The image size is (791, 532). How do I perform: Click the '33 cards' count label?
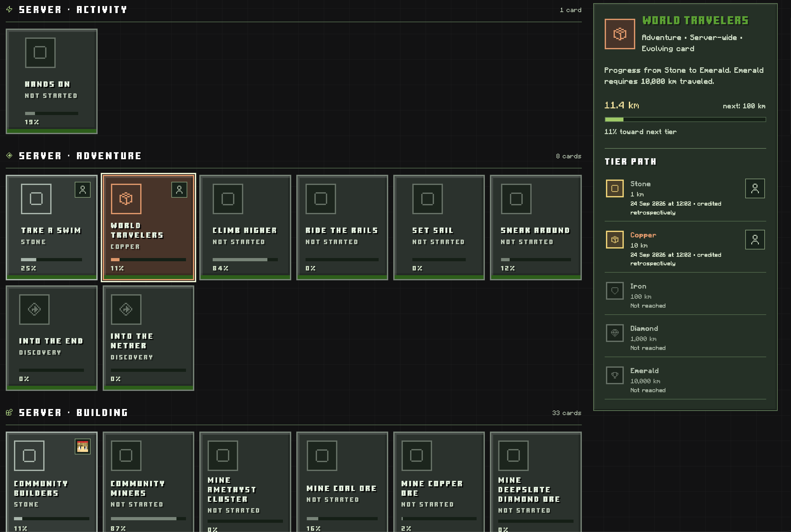[x=566, y=413]
